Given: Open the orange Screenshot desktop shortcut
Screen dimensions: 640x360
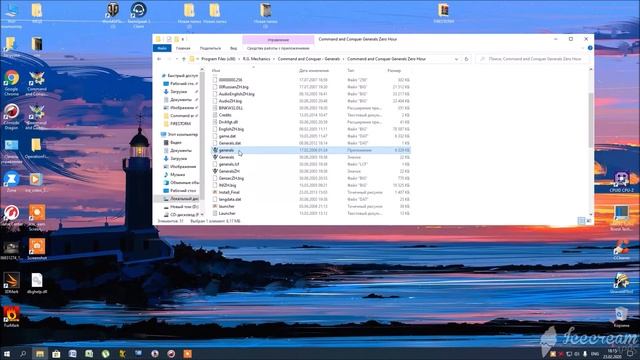Looking at the screenshot, I should (x=37, y=249).
